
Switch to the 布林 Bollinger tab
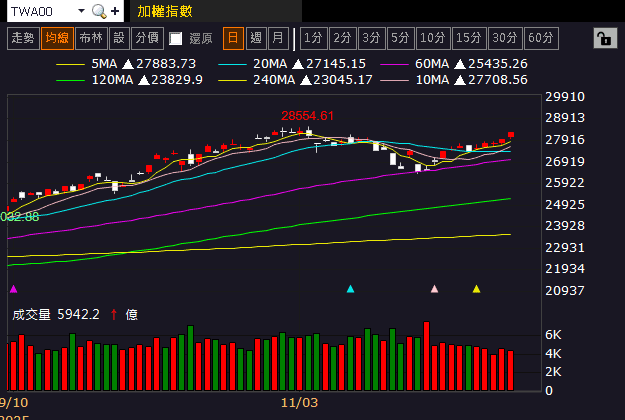tap(91, 38)
